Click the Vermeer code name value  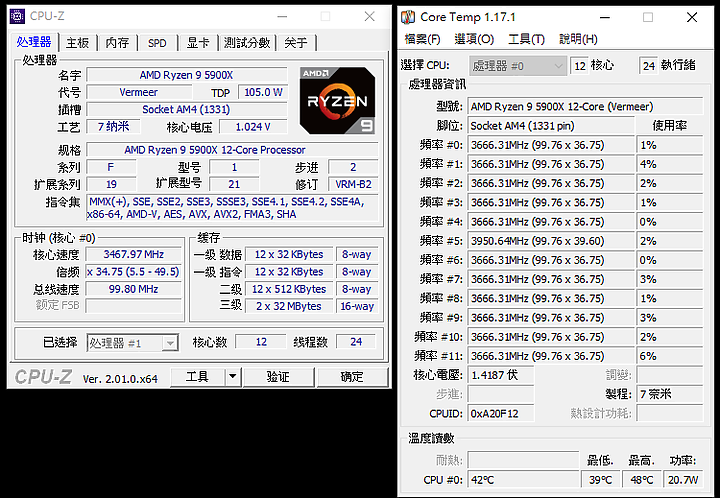[x=138, y=92]
